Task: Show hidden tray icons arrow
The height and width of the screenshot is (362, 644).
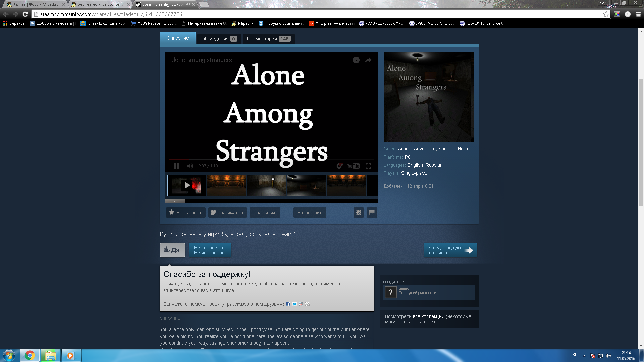Action: pyautogui.click(x=584, y=356)
